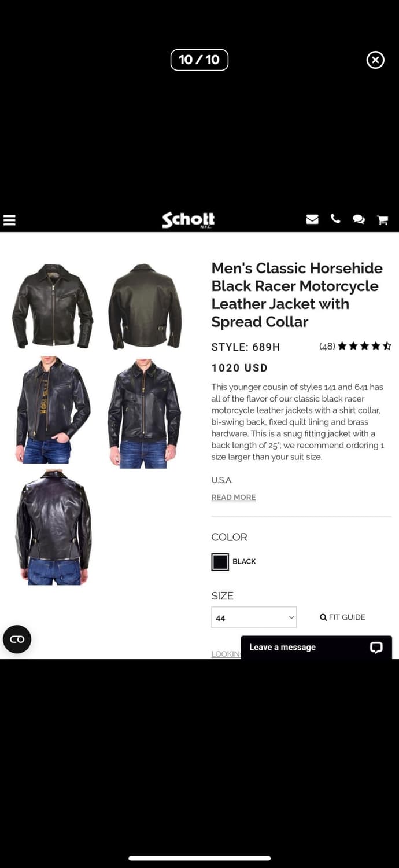Tap the phone call icon
Image resolution: width=399 pixels, height=868 pixels.
pos(335,219)
